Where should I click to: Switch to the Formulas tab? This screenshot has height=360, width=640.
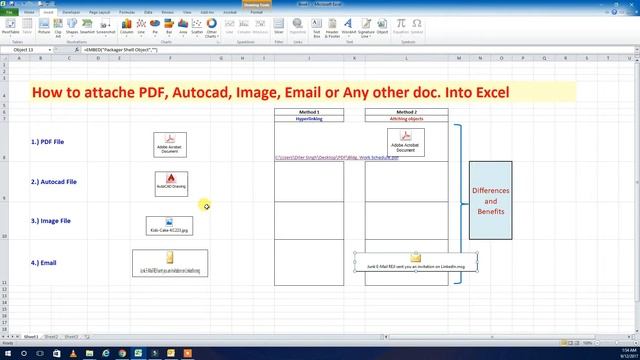coord(127,12)
